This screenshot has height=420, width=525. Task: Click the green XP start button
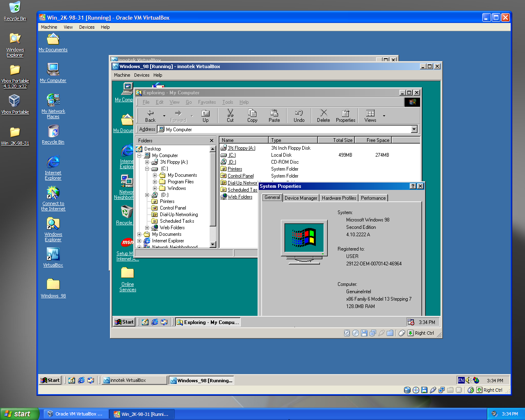[x=20, y=414]
